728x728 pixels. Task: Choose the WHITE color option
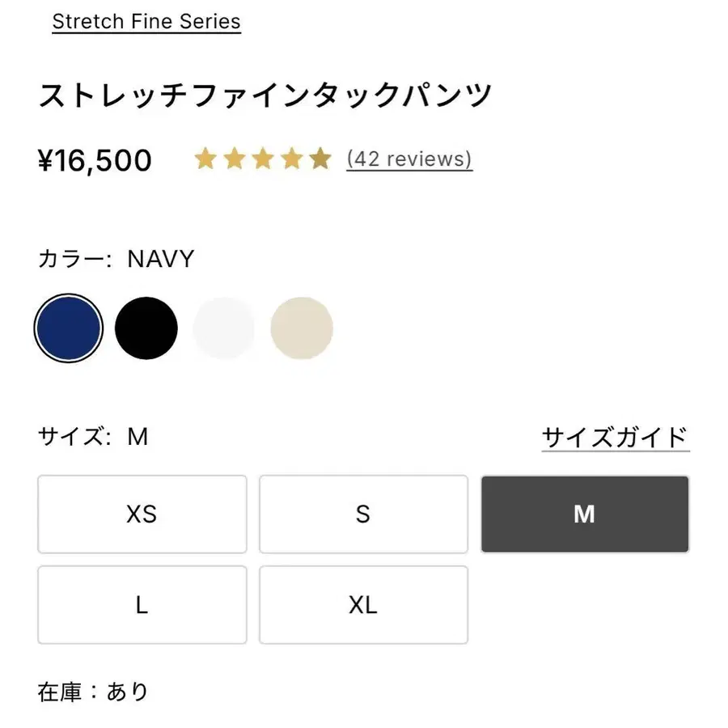(224, 328)
